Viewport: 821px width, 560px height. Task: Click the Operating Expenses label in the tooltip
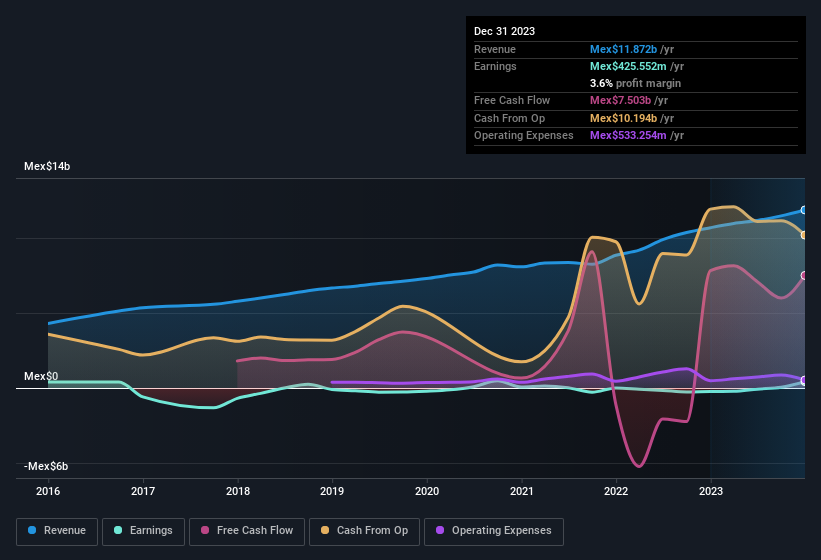click(x=524, y=136)
